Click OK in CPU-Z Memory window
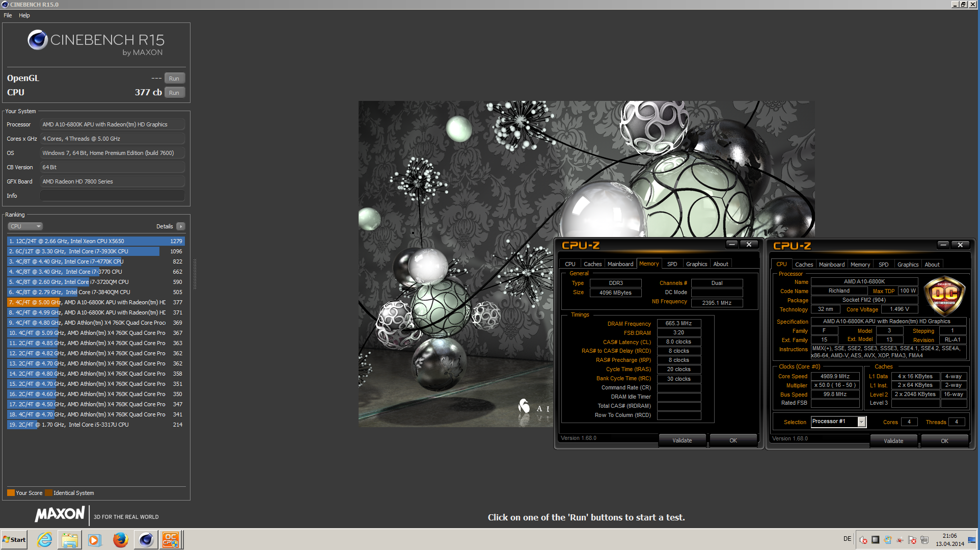This screenshot has width=980, height=550. pos(733,440)
